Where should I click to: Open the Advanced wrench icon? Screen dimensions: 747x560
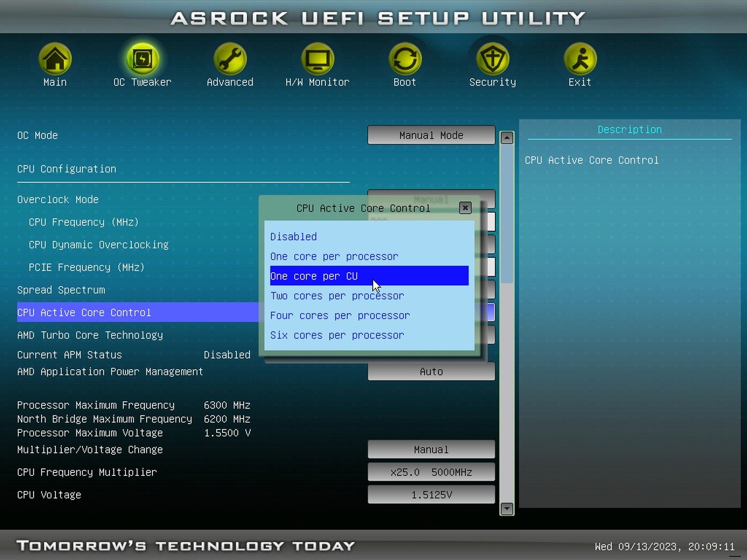(x=230, y=59)
